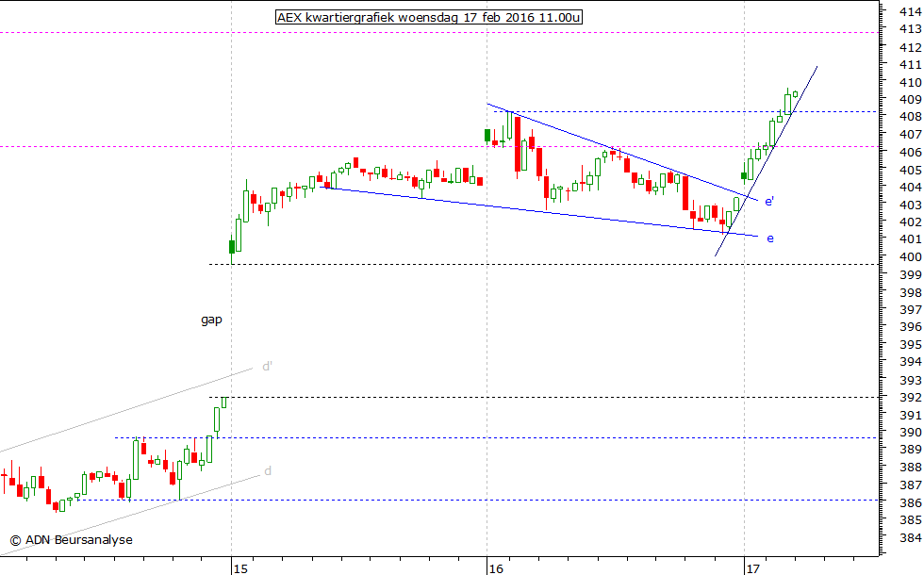Click price level 414 on the axis

(911, 11)
